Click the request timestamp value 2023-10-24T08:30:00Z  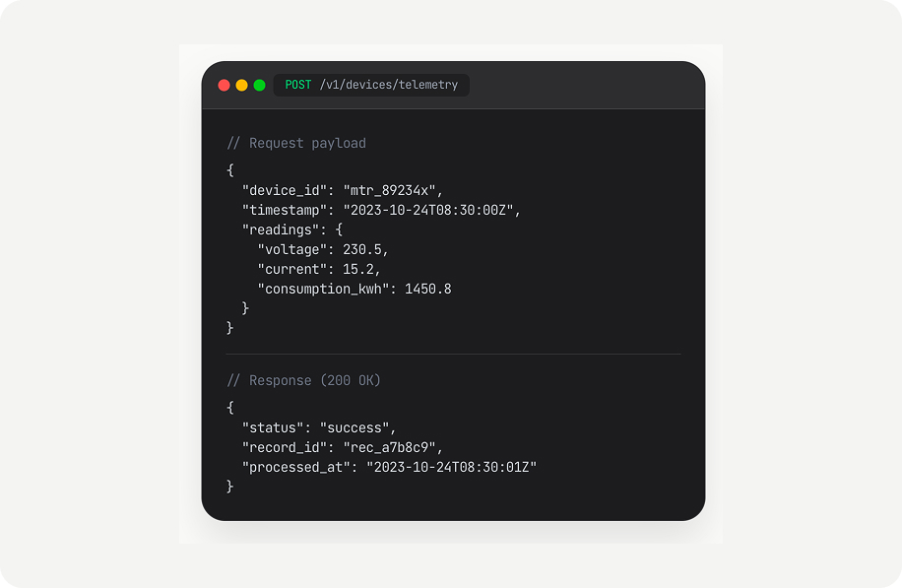click(x=428, y=210)
